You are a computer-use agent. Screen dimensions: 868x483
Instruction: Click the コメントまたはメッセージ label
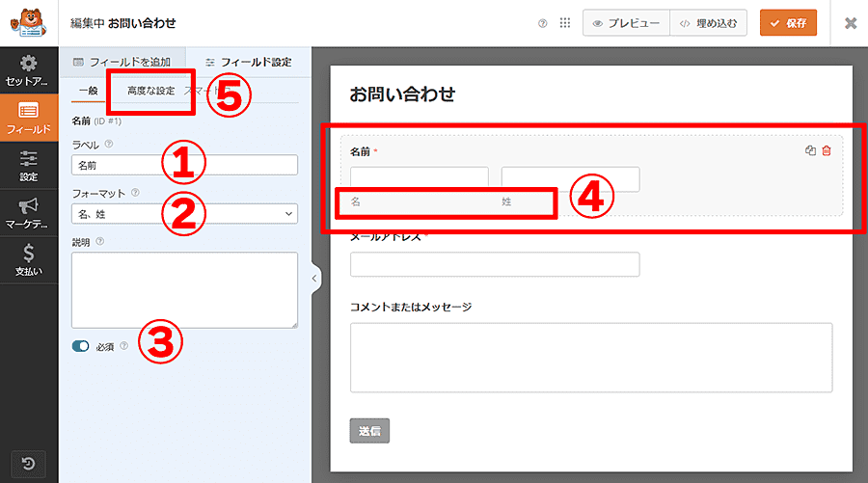411,307
